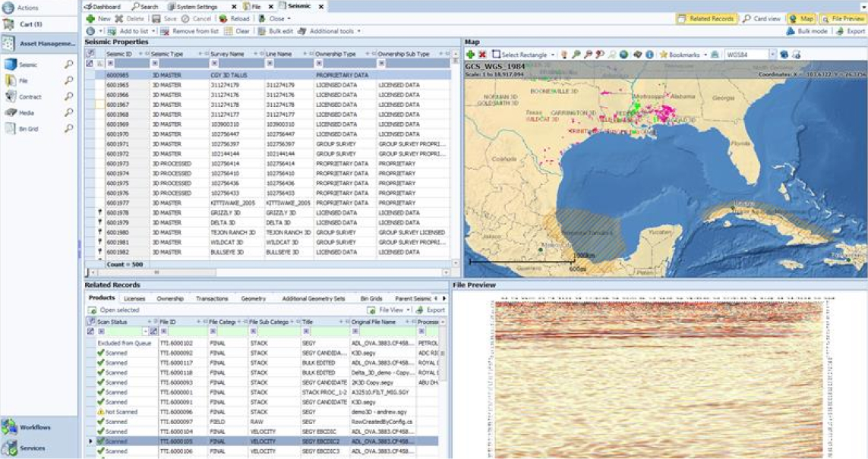Click the red X icon in Map toolbar
This screenshot has height=459, width=868.
pos(482,55)
